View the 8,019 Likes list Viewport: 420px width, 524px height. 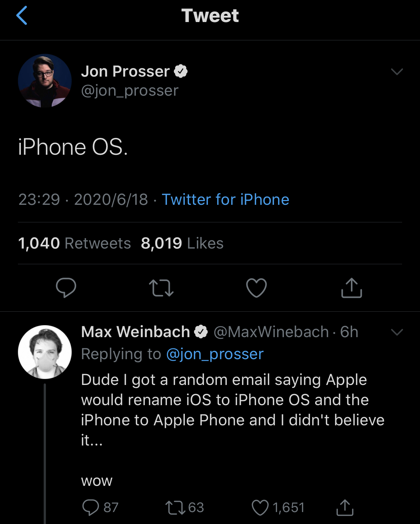point(181,243)
